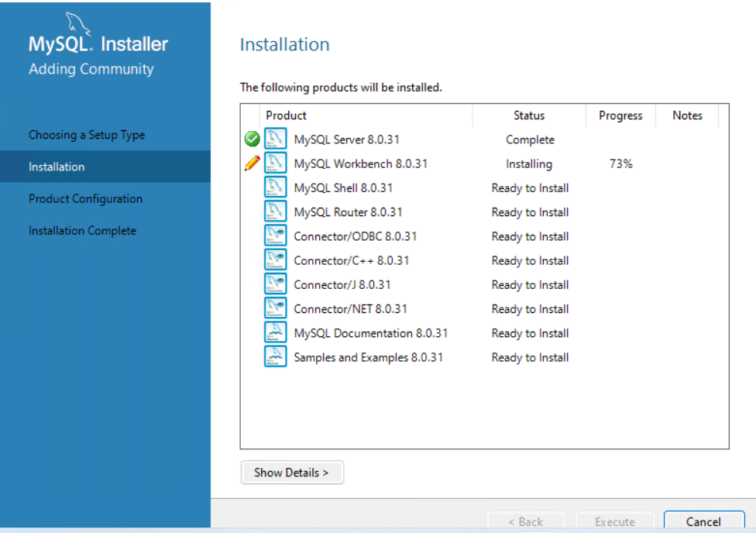
Task: Open the Choosing a Setup Type step
Action: tap(87, 135)
